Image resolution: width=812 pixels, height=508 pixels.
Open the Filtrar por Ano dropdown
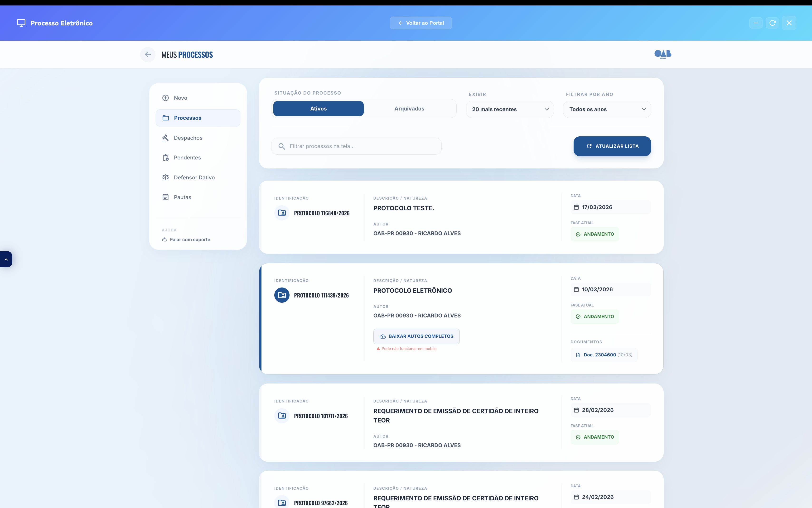click(607, 109)
